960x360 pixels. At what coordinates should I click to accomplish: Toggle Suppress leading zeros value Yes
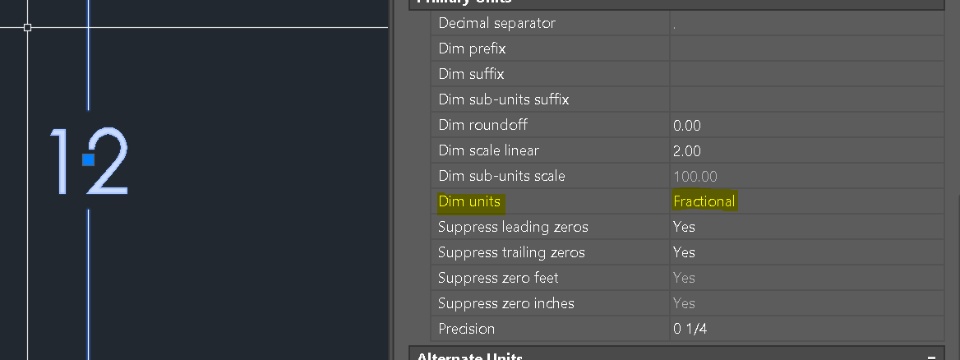(806, 227)
